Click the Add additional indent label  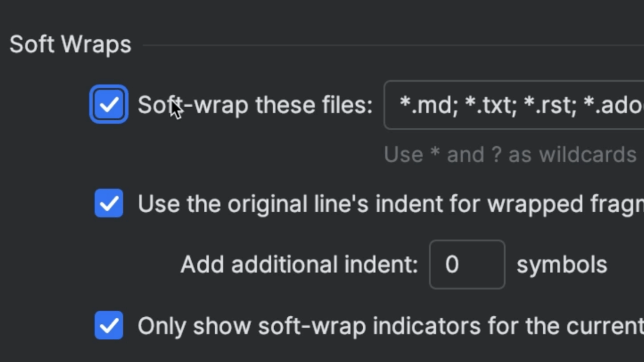point(299,264)
